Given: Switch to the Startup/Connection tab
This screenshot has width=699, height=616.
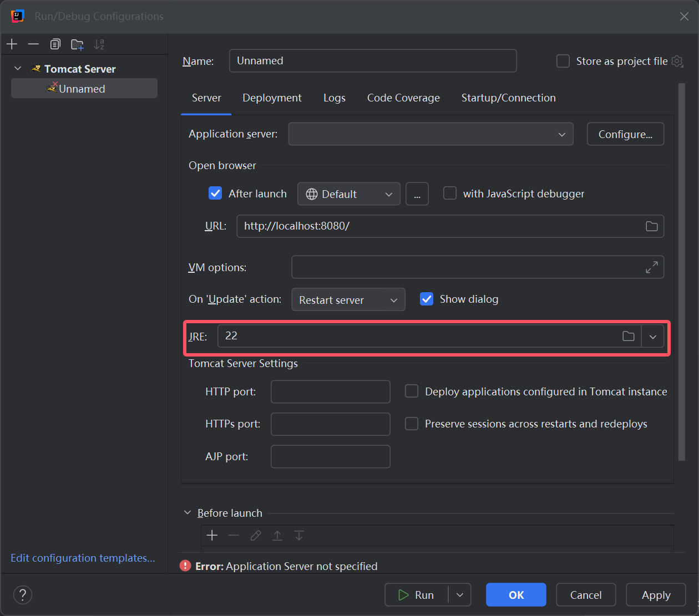Looking at the screenshot, I should [x=509, y=98].
